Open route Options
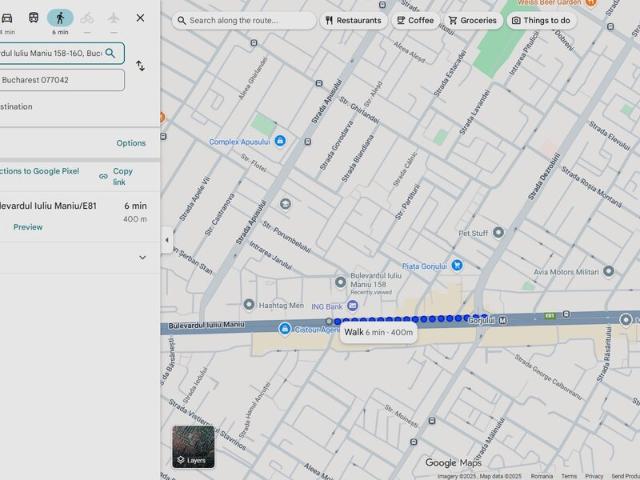Image resolution: width=640 pixels, height=480 pixels. tap(130, 143)
